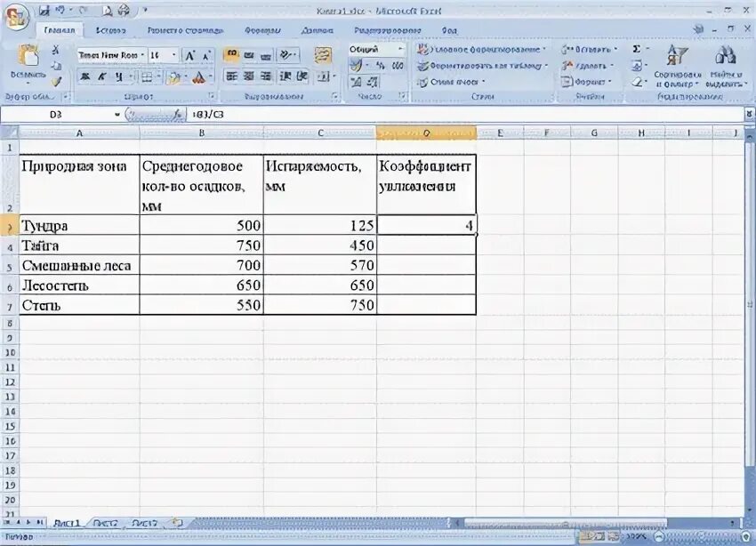Expand the Name Box dropdown arrow
The image size is (756, 546).
[x=117, y=115]
